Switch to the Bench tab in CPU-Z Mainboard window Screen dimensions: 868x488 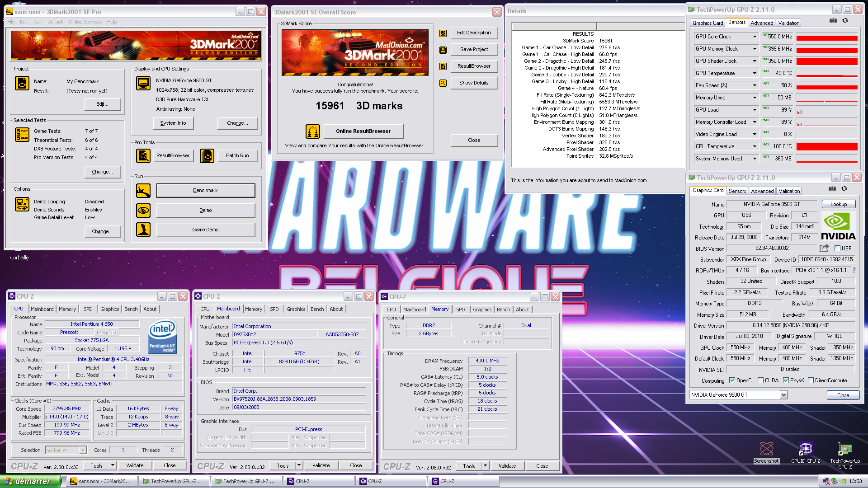point(317,309)
